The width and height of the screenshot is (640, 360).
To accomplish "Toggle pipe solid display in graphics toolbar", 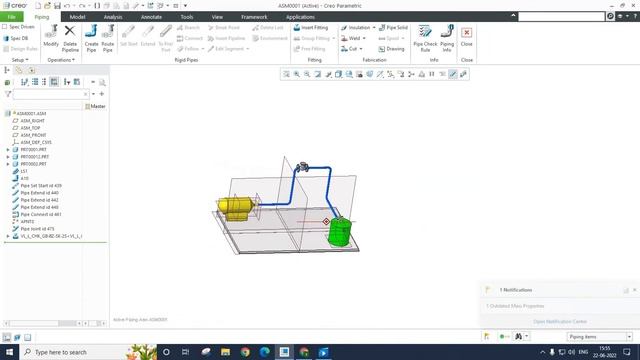I will 463,74.
